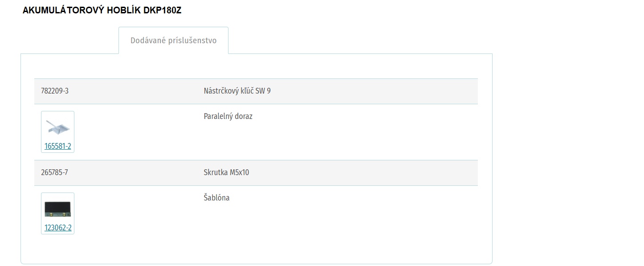
Task: Click the word Skrutka in the table
Action: point(216,172)
